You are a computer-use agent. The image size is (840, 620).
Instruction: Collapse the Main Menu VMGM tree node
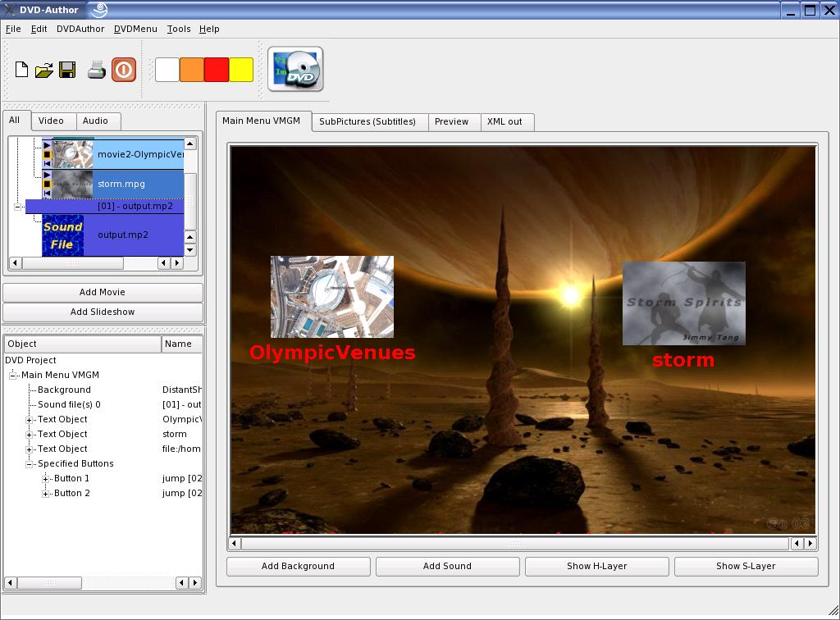[x=13, y=376]
